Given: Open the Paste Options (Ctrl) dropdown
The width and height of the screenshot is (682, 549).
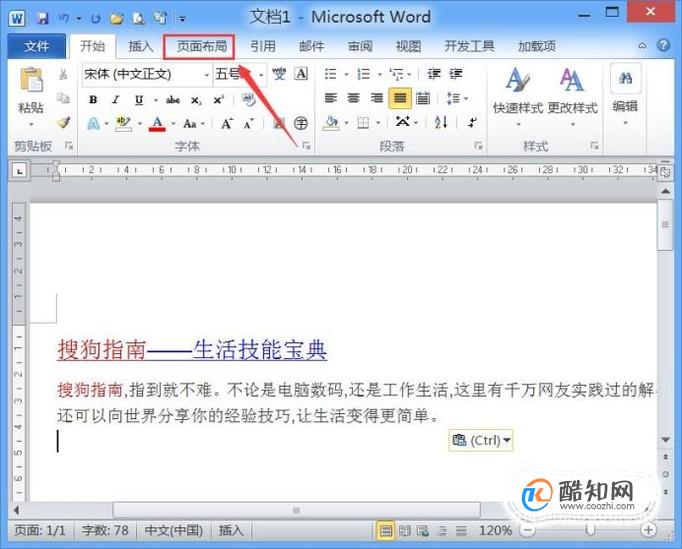Looking at the screenshot, I should [x=481, y=440].
